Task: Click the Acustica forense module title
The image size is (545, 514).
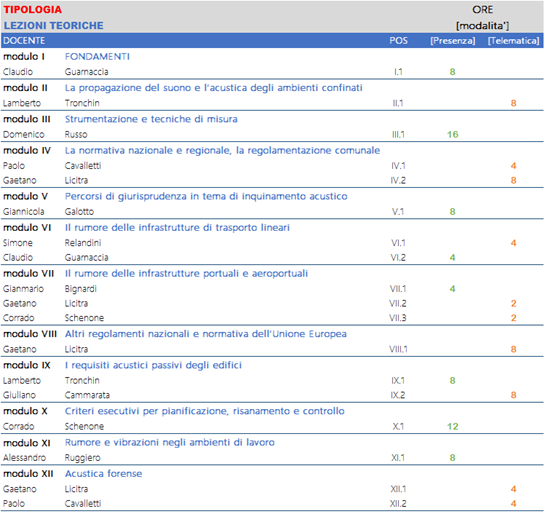Action: coord(104,474)
